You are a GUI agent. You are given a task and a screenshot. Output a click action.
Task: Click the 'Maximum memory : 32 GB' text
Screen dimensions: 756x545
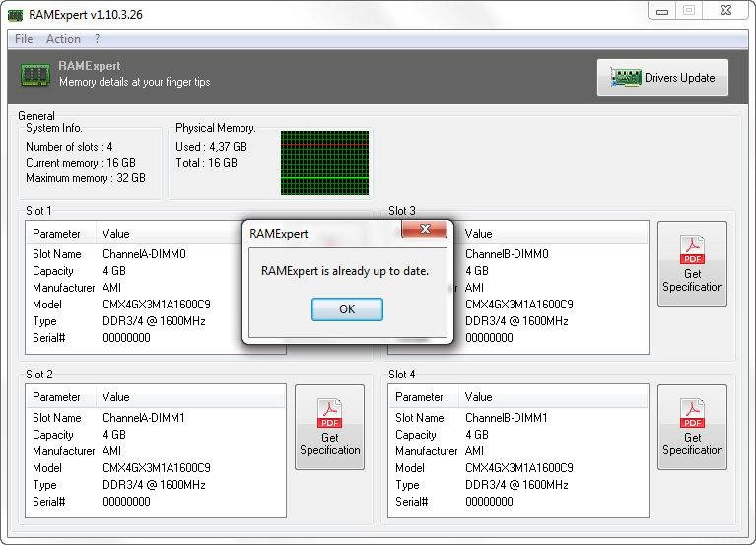tap(86, 178)
